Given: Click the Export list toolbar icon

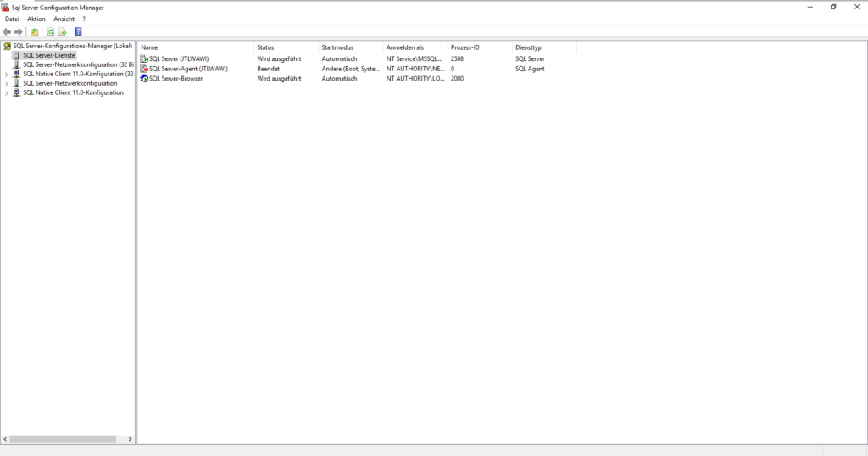Looking at the screenshot, I should (62, 31).
